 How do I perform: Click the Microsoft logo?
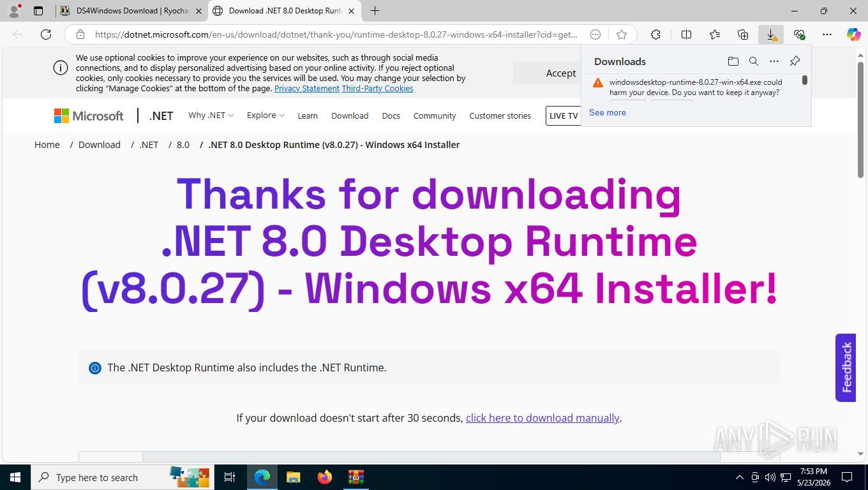89,115
